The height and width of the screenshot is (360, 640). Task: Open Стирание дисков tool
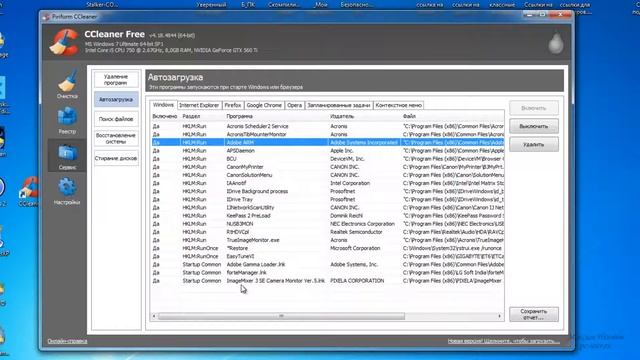pos(116,158)
